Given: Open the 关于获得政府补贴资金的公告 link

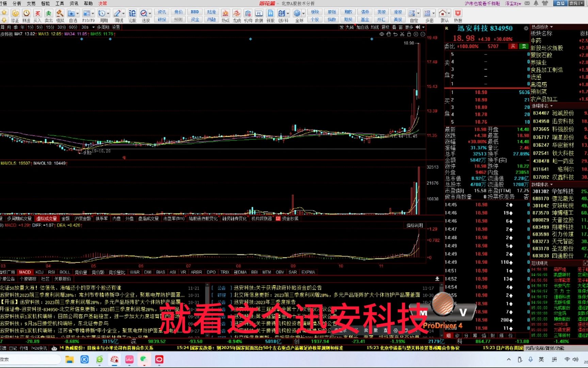Looking at the screenshot, I should point(277,288).
